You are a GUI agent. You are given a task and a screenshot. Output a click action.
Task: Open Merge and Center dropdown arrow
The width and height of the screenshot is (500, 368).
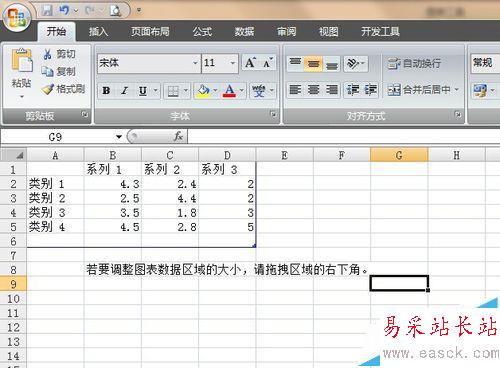click(457, 90)
